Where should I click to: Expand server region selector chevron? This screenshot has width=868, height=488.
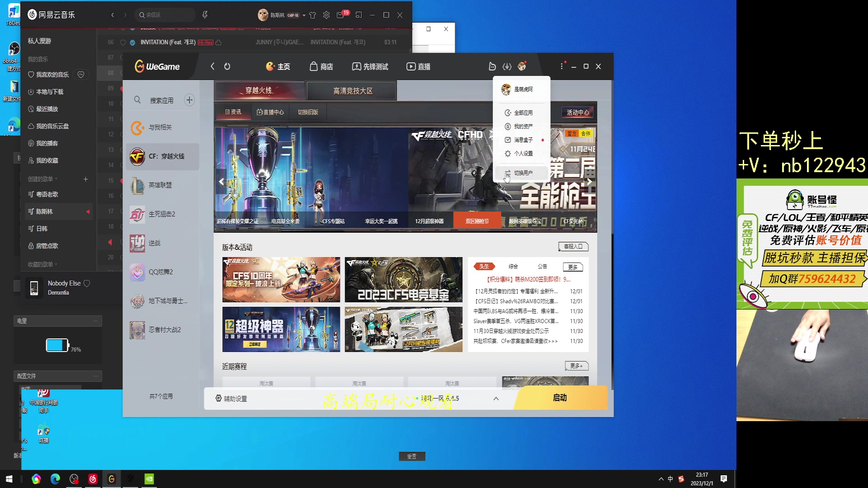point(496,399)
